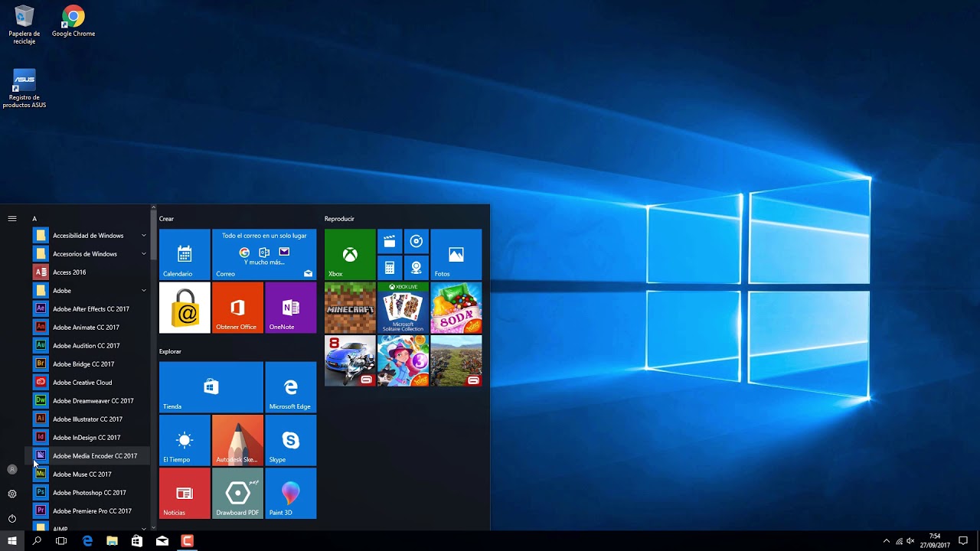Open the Xbox tile
Image resolution: width=980 pixels, height=551 pixels.
[x=350, y=254]
